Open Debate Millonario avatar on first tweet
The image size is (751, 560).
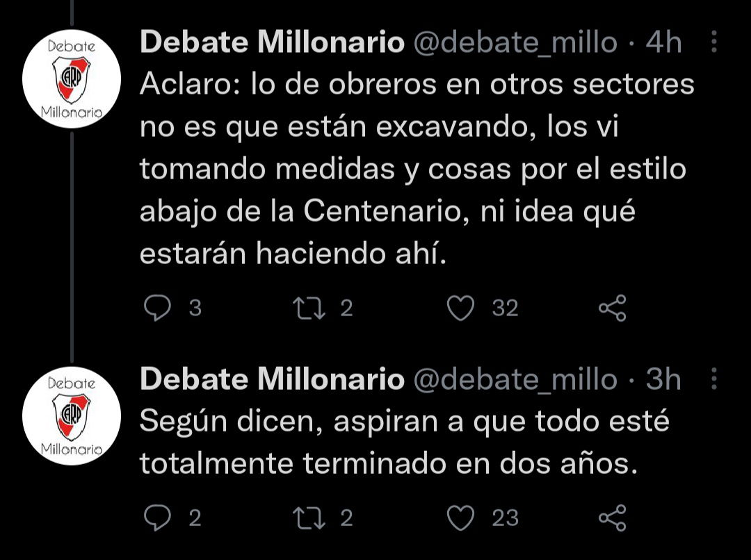click(72, 79)
